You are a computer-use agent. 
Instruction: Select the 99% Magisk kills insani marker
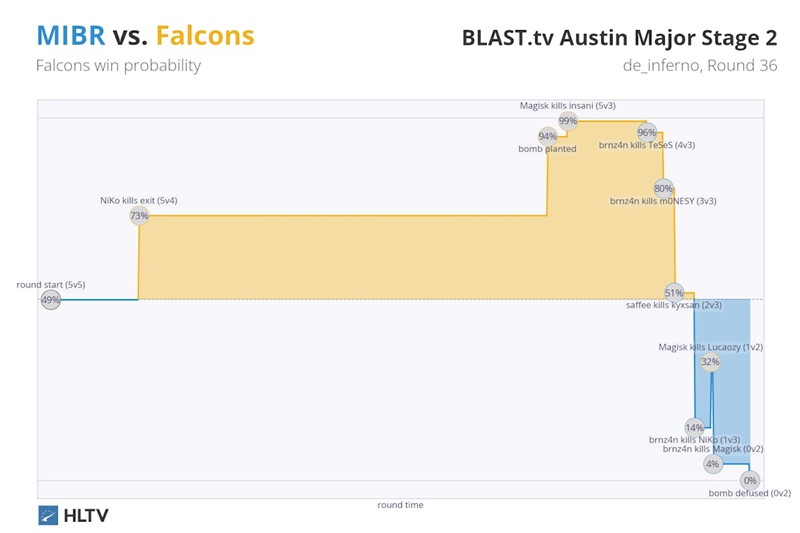[568, 121]
